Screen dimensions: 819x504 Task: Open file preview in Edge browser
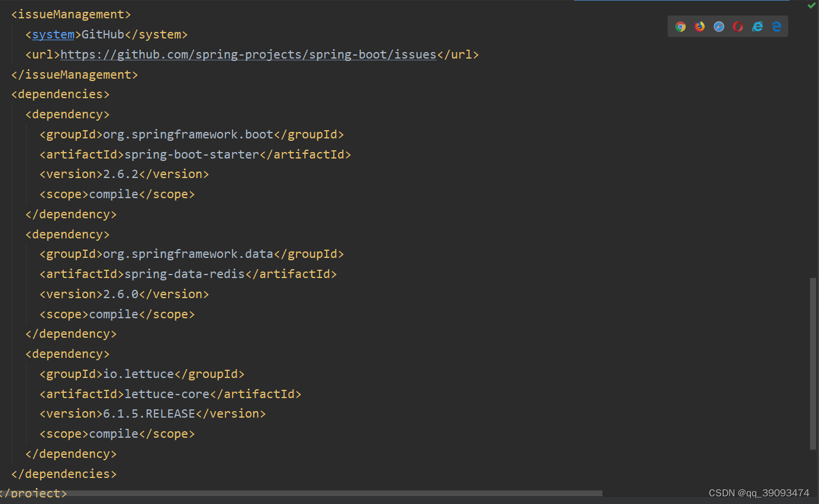776,27
